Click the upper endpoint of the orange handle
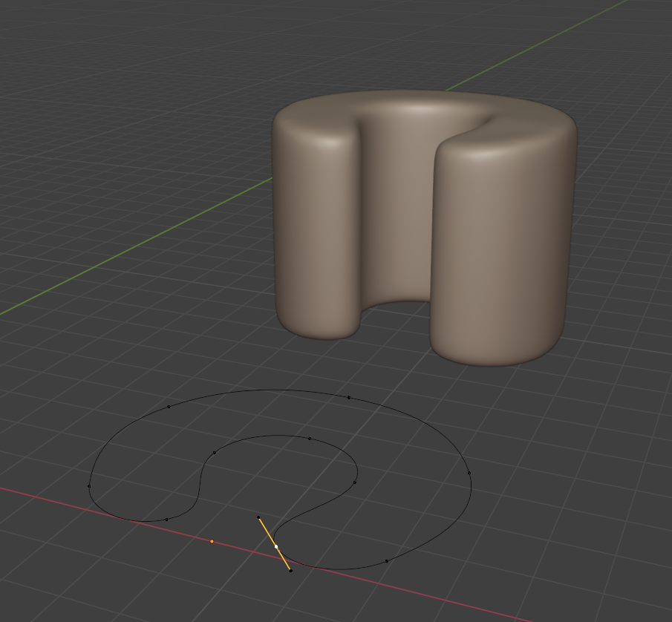Screen dimensions: 672x622 258,517
